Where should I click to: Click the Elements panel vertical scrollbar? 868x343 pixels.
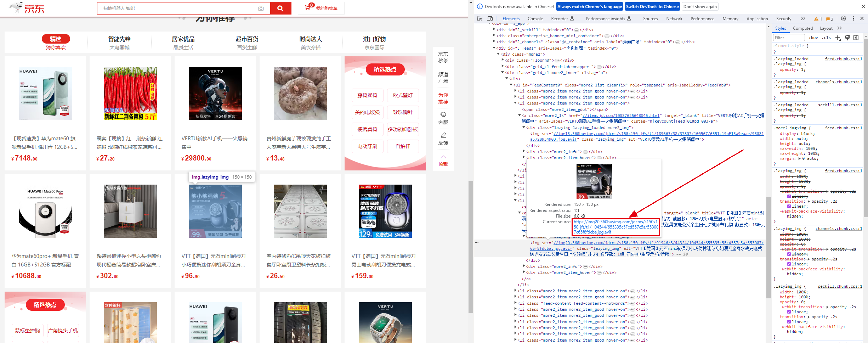(768, 247)
